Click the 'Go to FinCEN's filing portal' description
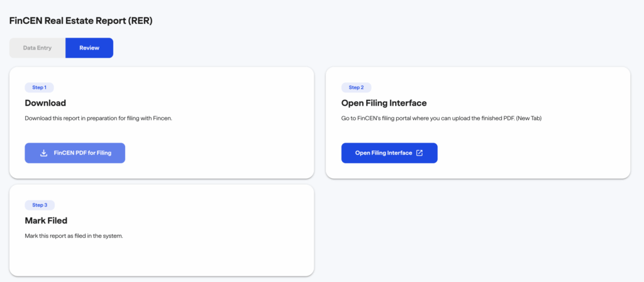644x282 pixels. pyautogui.click(x=428, y=118)
